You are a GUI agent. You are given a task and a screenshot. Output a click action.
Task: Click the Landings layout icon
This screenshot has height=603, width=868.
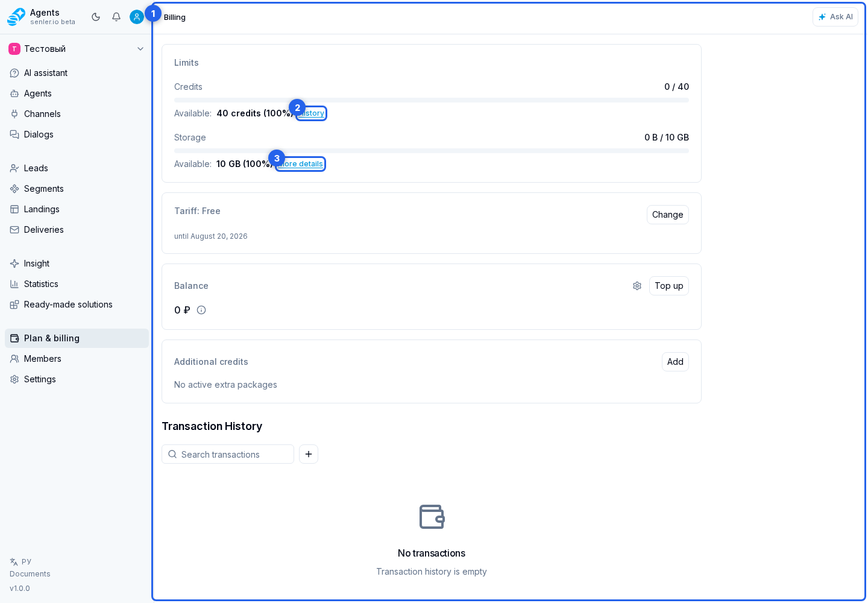14,209
